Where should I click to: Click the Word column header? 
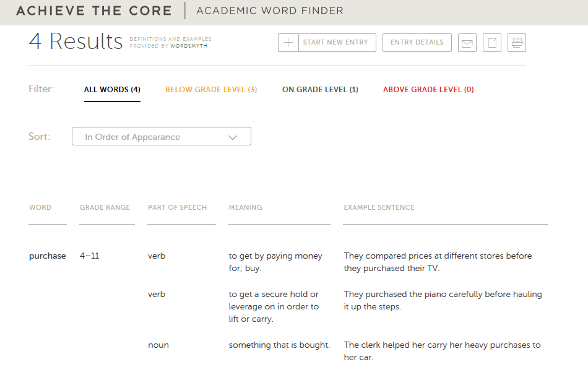(40, 207)
